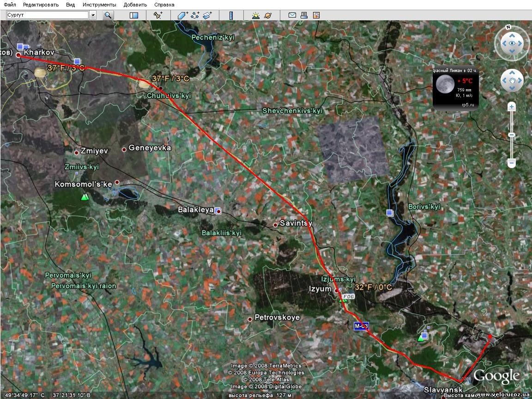The width and height of the screenshot is (532, 399).
Task: Select the Komsomol's'ke placemark
Action: click(117, 182)
